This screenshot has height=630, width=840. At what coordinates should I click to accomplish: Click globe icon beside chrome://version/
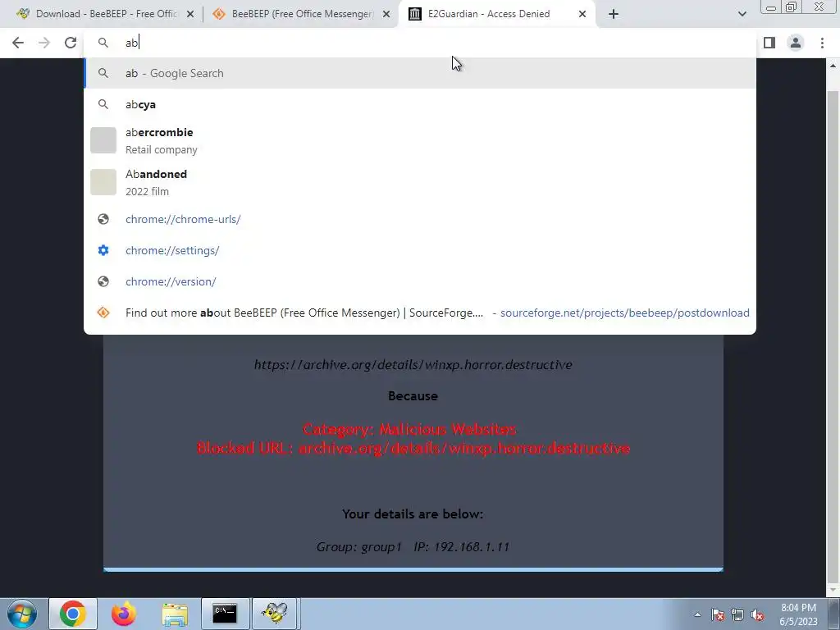[x=103, y=281]
